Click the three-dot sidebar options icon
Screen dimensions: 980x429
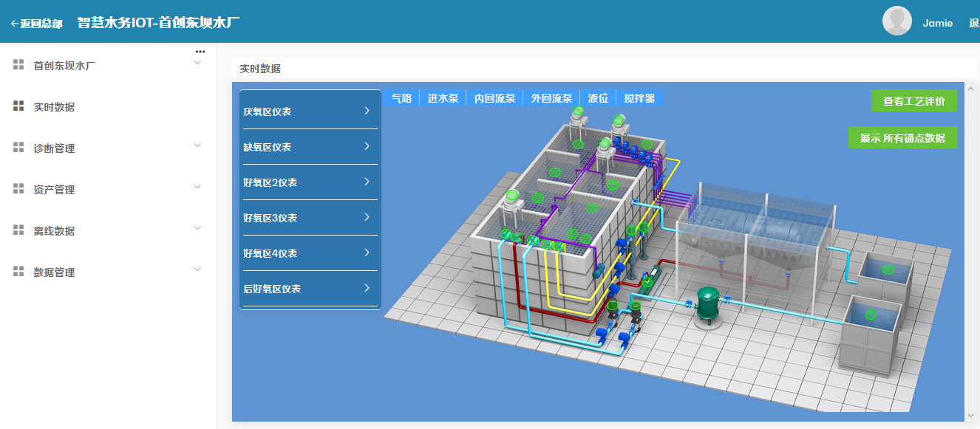200,52
